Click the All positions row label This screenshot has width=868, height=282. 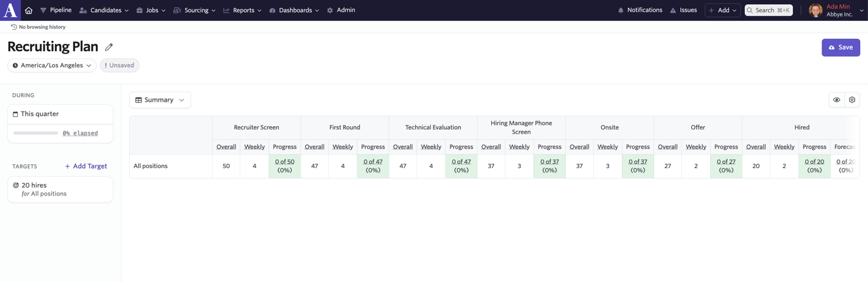pos(151,166)
